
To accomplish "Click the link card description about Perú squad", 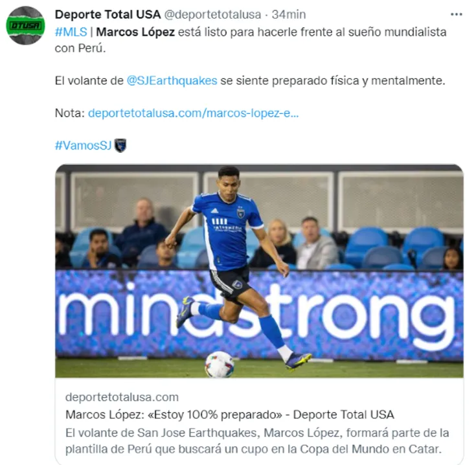I will [x=257, y=441].
